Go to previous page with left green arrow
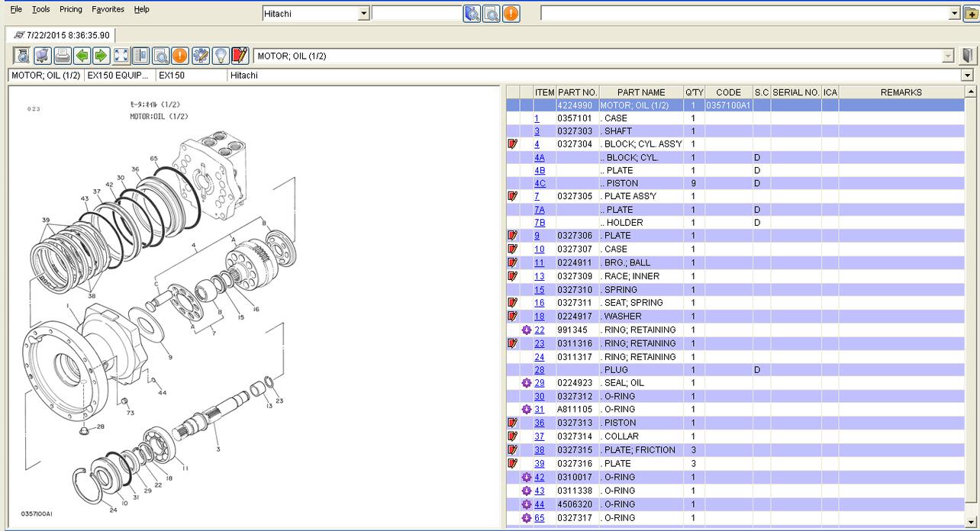 point(82,55)
